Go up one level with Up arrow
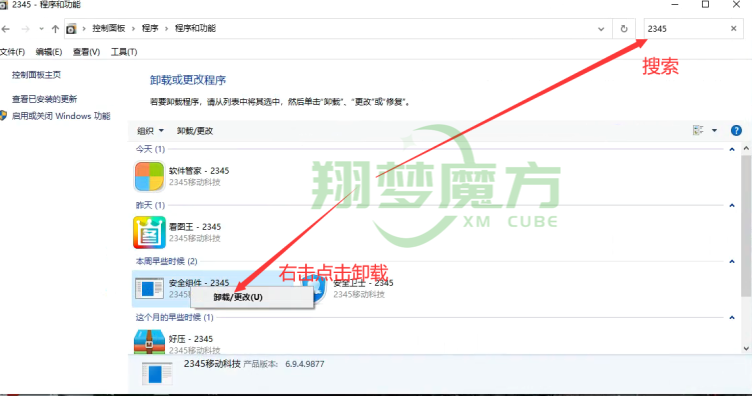752x396 pixels. [55, 29]
